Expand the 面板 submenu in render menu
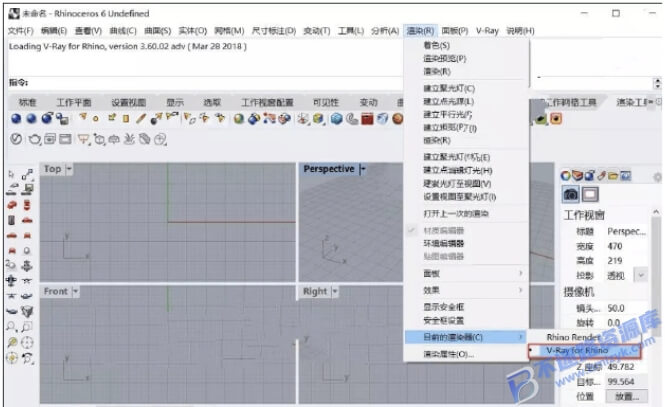This screenshot has height=407, width=665. (466, 274)
